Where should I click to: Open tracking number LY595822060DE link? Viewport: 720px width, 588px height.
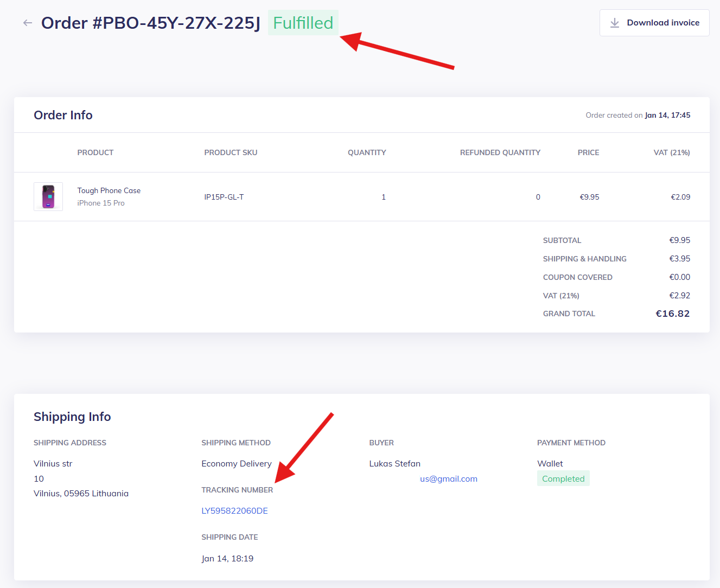[234, 510]
